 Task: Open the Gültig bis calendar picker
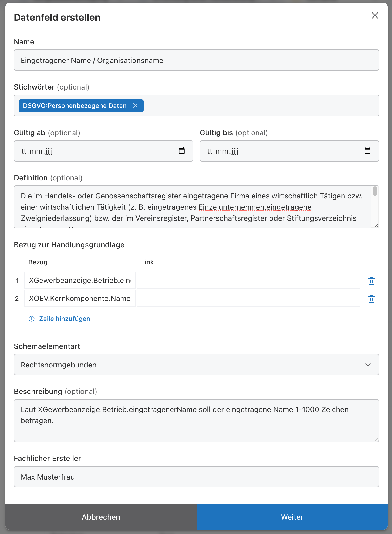(367, 151)
